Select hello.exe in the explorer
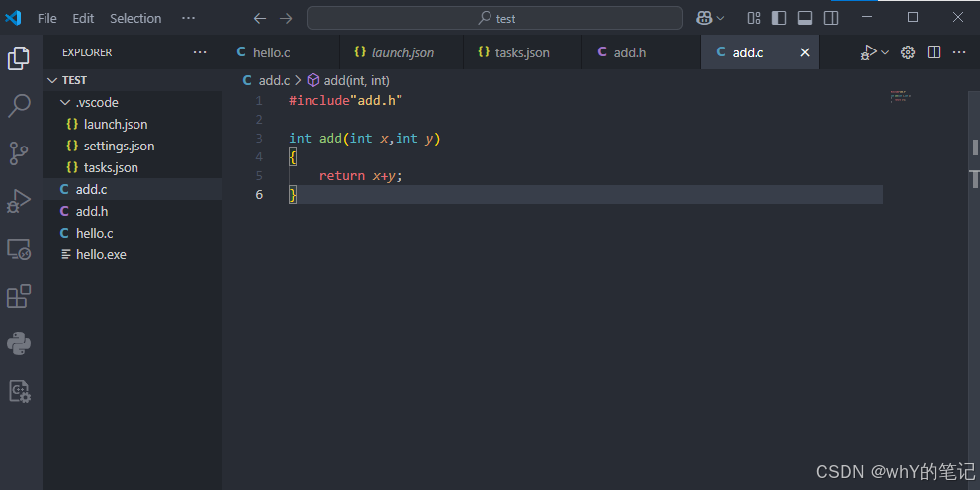 [x=132, y=254]
